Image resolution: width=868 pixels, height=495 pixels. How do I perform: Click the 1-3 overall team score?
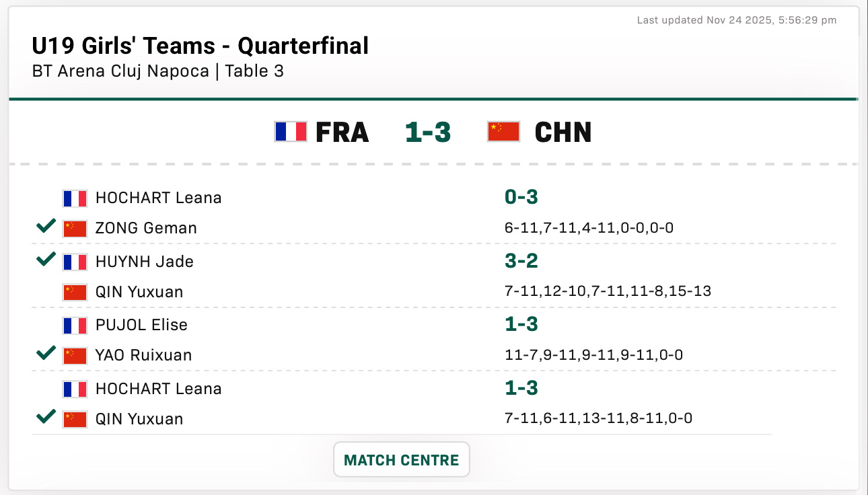[x=427, y=132]
